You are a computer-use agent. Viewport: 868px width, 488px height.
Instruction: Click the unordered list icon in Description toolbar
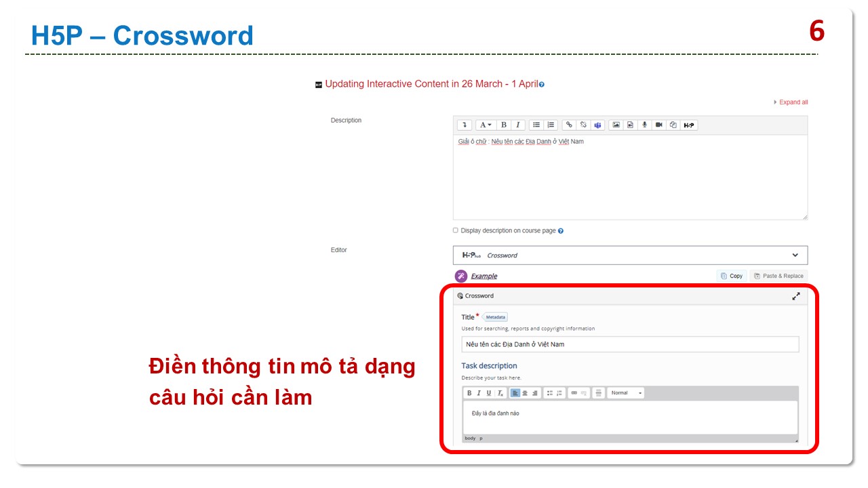coord(536,125)
